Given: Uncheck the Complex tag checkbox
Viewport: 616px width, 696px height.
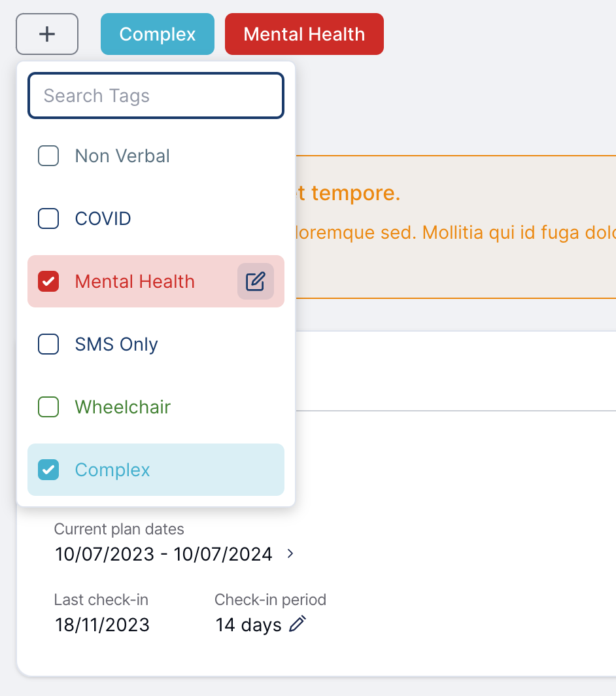Looking at the screenshot, I should 48,470.
